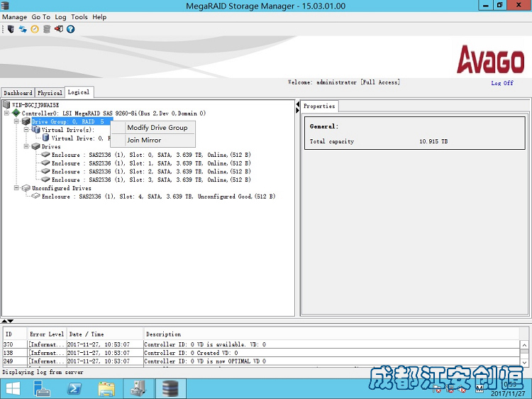Click the Slot 2 drive icon
Image resolution: width=532 pixels, height=399 pixels.
click(x=45, y=171)
